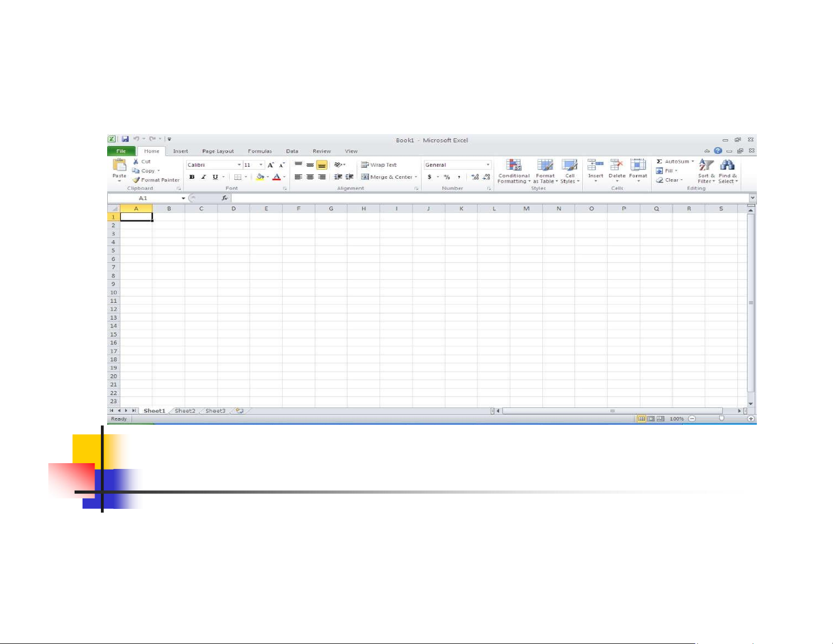Click the AutoSum button

675,161
